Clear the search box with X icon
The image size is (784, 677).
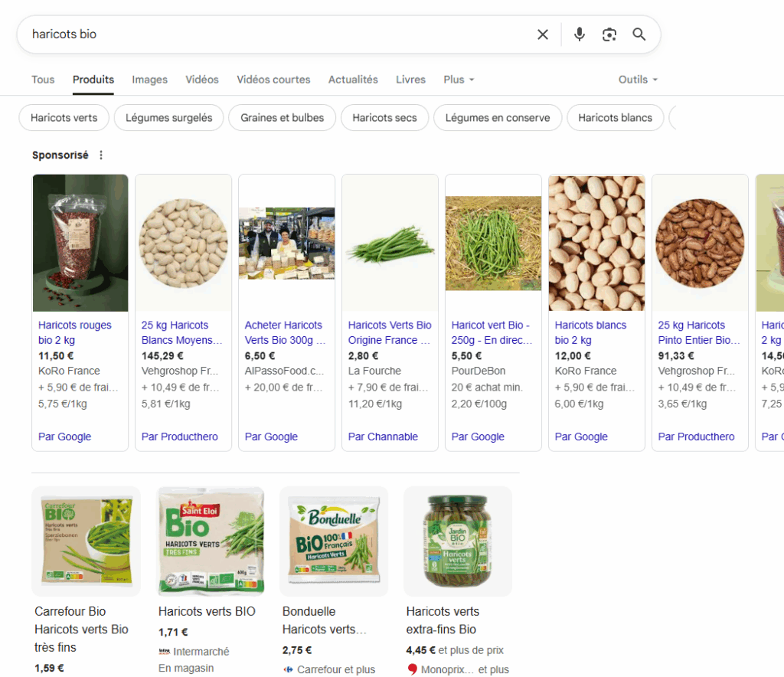coord(543,34)
